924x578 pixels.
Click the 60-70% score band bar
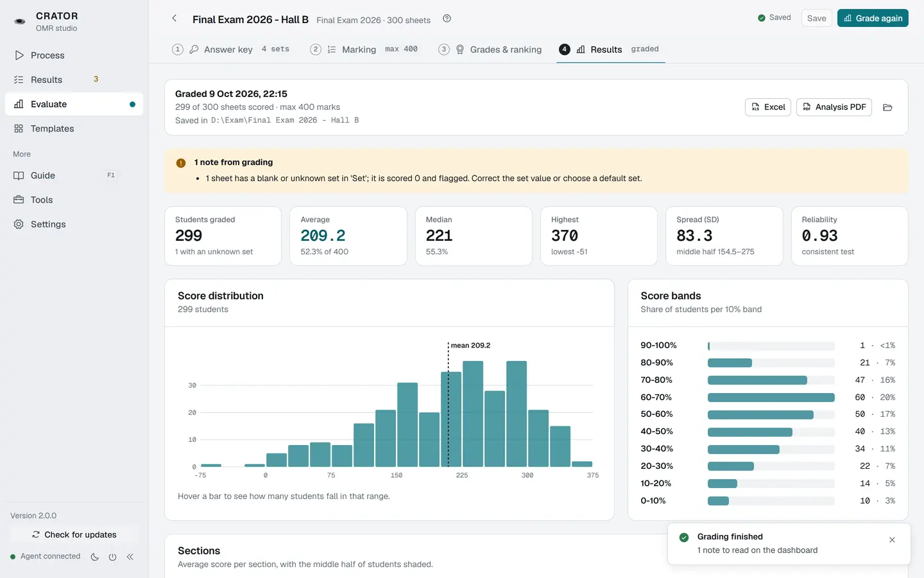(x=771, y=398)
